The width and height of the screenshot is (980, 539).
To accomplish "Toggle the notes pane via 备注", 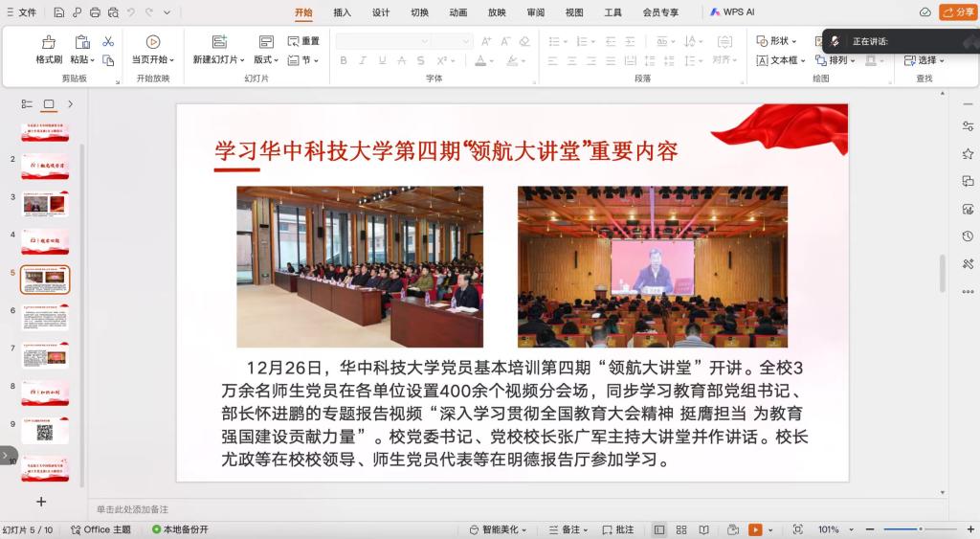I will click(x=566, y=529).
